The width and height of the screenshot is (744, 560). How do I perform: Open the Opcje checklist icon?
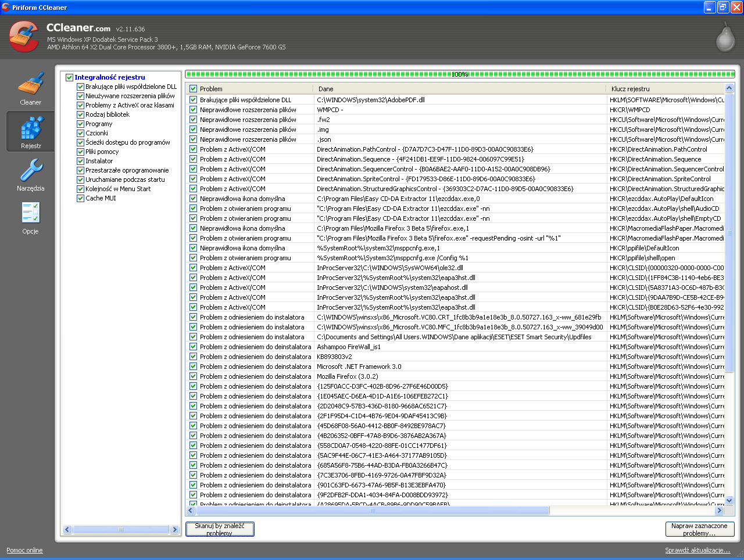(30, 213)
